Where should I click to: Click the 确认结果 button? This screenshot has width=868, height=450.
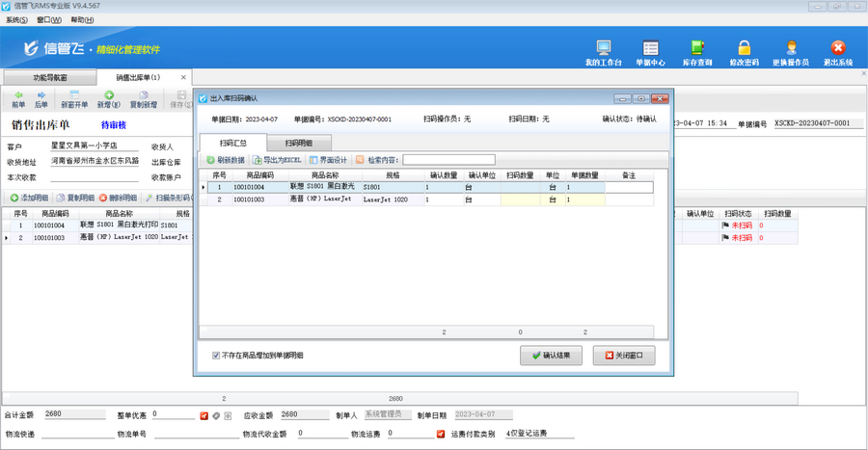pyautogui.click(x=551, y=356)
